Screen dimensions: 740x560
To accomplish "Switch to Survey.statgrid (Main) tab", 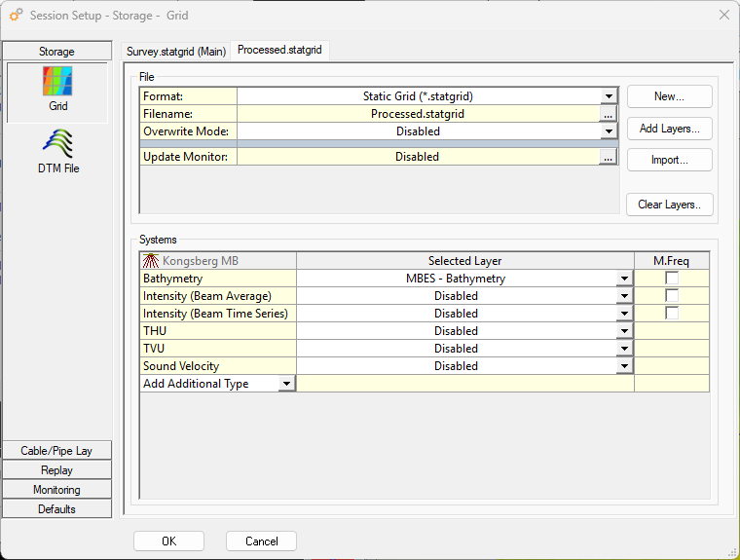I will click(x=176, y=51).
